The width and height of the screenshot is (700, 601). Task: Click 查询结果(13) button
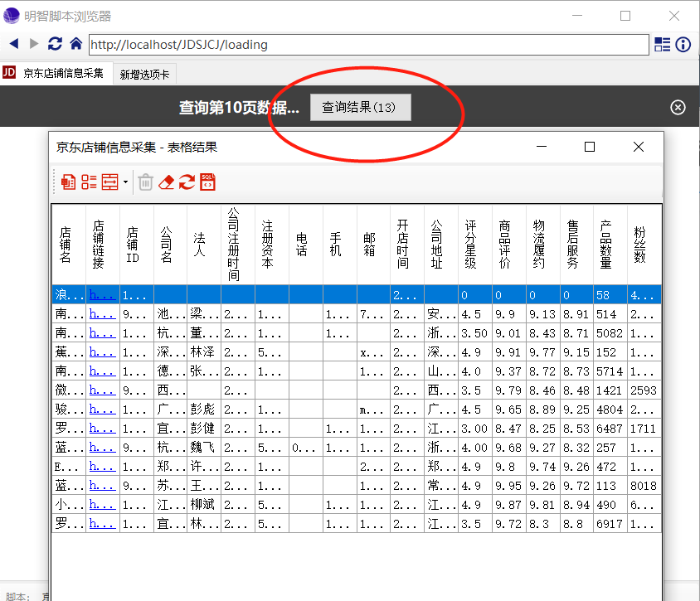click(x=361, y=107)
